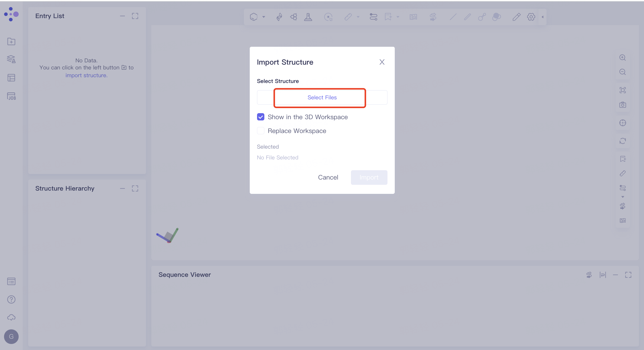The height and width of the screenshot is (350, 644).
Task: Take a screenshot with the camera icon
Action: pos(623,105)
